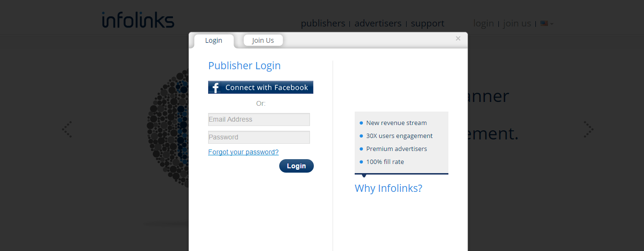Close the login dialog
644x251 pixels.
(x=458, y=38)
